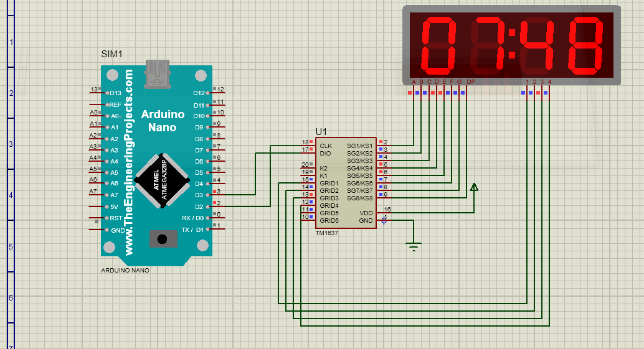Click the GND pin on the Arduino
This screenshot has height=349, width=644.
[x=118, y=230]
